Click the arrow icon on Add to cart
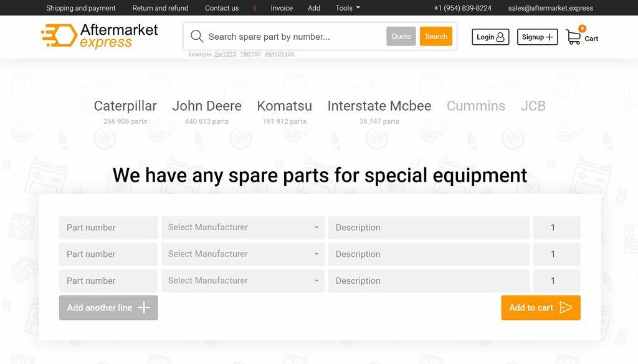This screenshot has height=364, width=638. pos(565,307)
